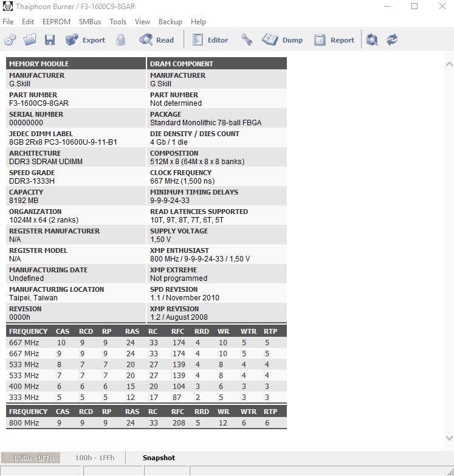Click the Thaiphoon Burner app icon in title bar
This screenshot has height=476, width=454.
click(x=7, y=6)
